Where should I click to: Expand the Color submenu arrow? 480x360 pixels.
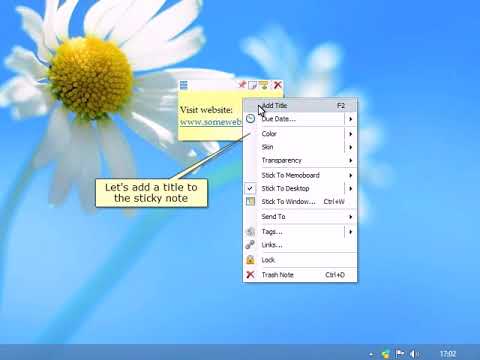click(351, 134)
